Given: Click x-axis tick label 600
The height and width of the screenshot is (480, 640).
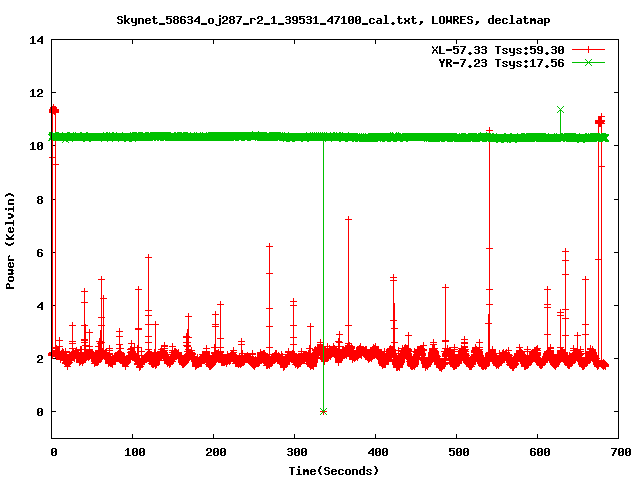Looking at the screenshot, I should pyautogui.click(x=540, y=452).
